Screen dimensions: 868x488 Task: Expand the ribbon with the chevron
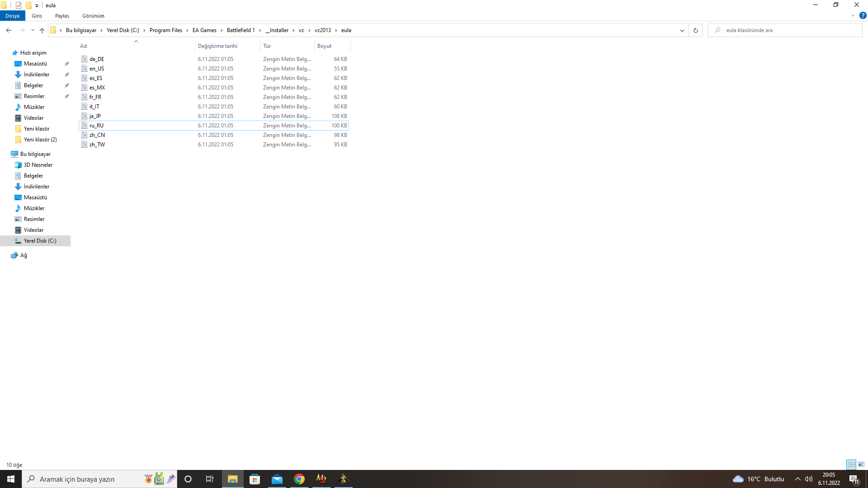click(x=853, y=15)
